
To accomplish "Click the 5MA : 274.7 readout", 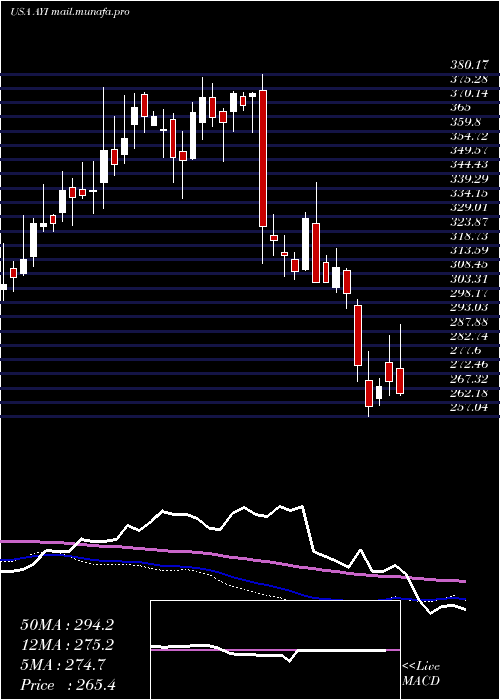I will tap(63, 665).
